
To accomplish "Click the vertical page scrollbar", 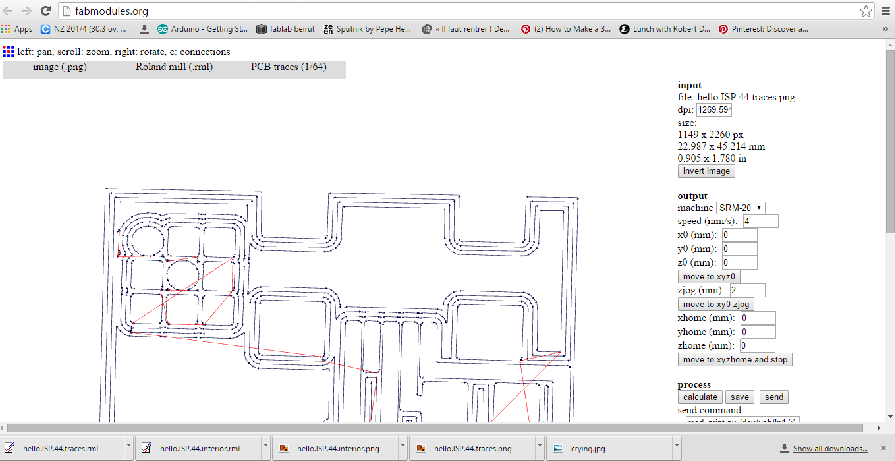I will pos(890,140).
